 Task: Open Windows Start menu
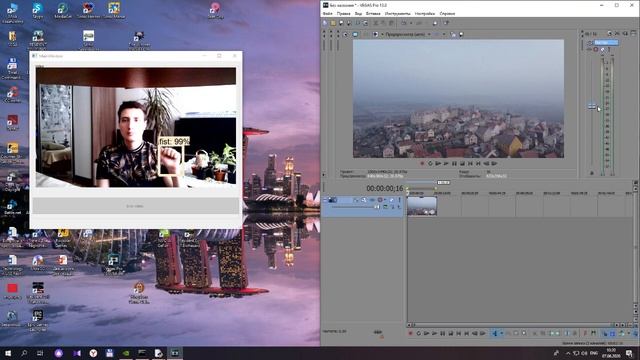click(x=8, y=353)
